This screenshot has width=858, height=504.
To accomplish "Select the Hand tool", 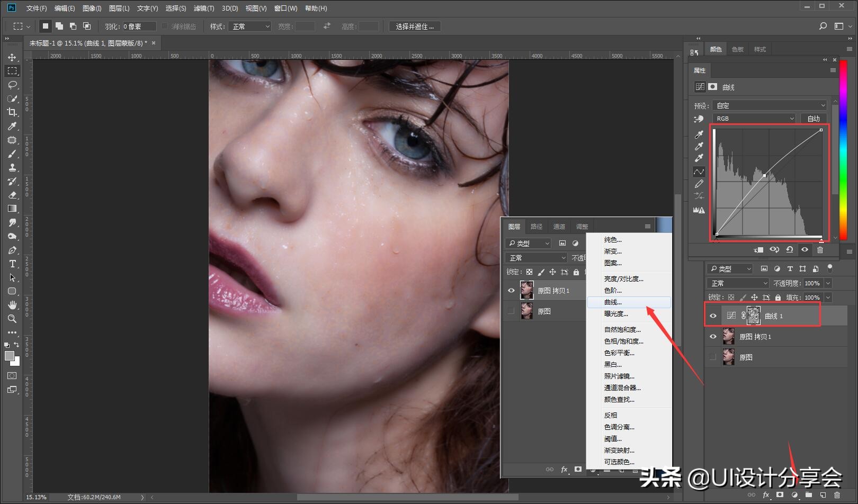I will click(x=12, y=305).
